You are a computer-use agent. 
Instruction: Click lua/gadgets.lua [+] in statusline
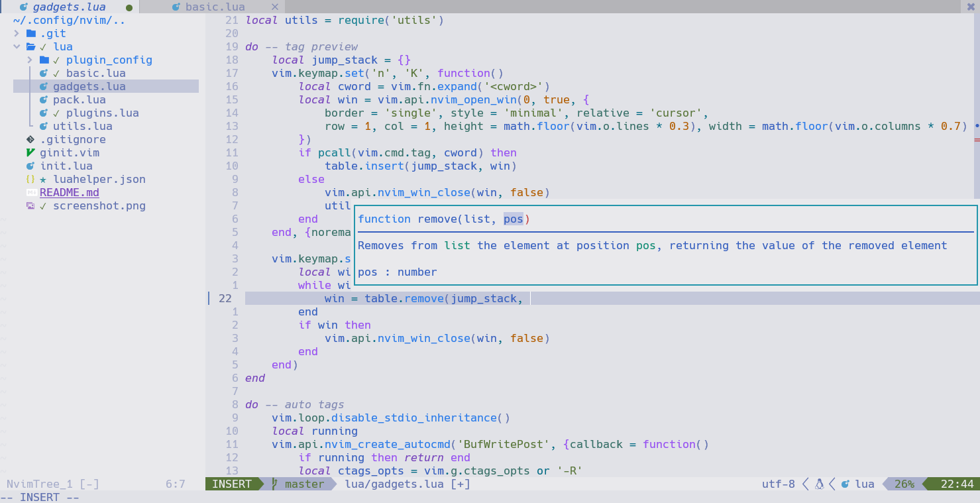tap(408, 484)
